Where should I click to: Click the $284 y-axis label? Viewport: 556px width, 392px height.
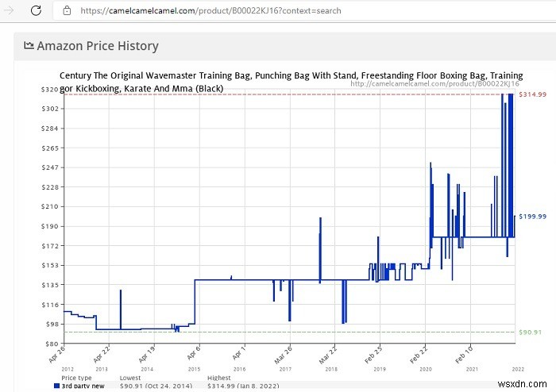[49, 129]
